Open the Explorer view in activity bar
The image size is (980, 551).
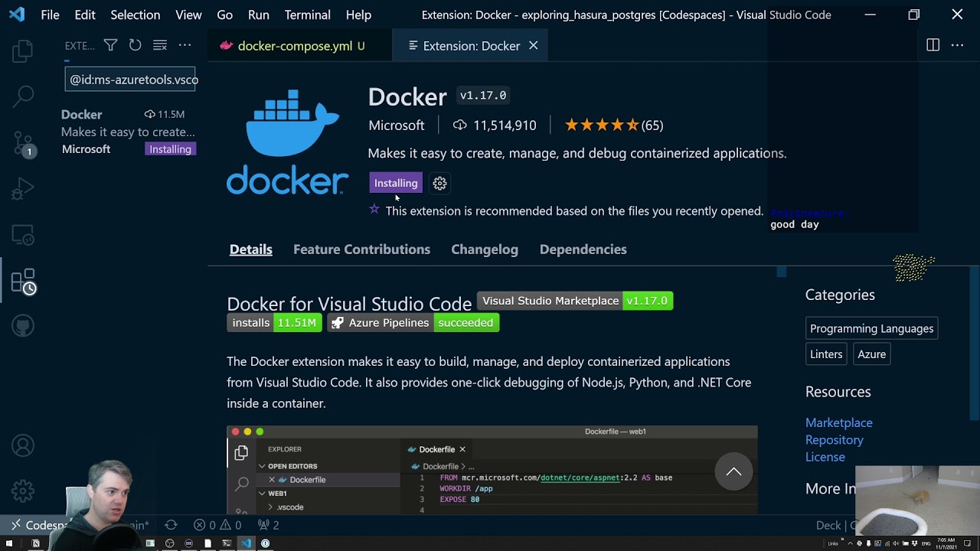point(23,51)
